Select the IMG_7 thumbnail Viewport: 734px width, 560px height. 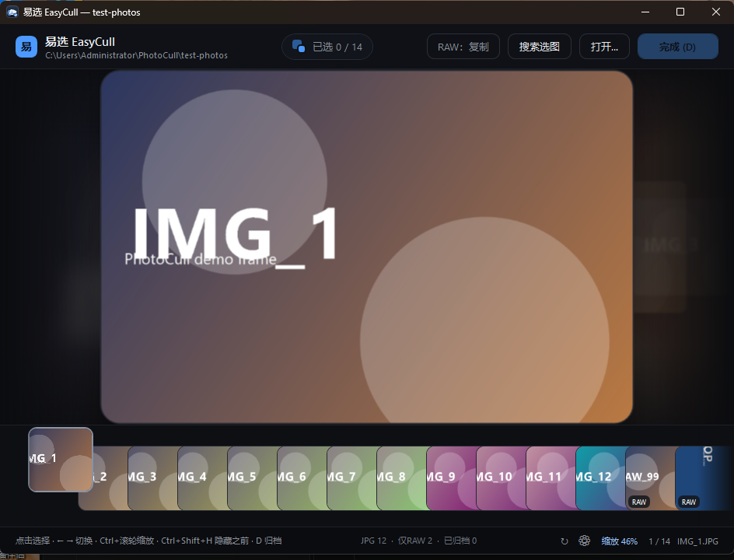coord(351,478)
